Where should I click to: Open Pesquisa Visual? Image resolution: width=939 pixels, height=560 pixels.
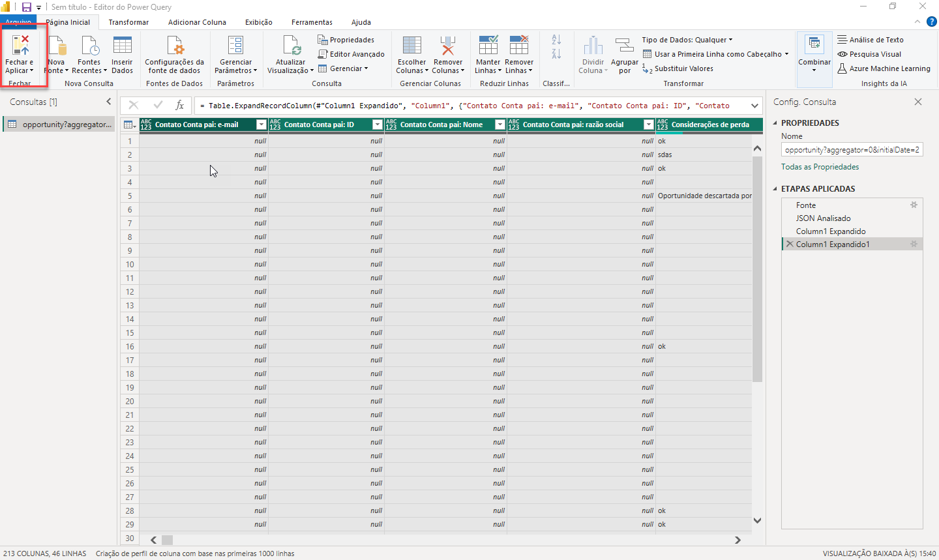(869, 54)
